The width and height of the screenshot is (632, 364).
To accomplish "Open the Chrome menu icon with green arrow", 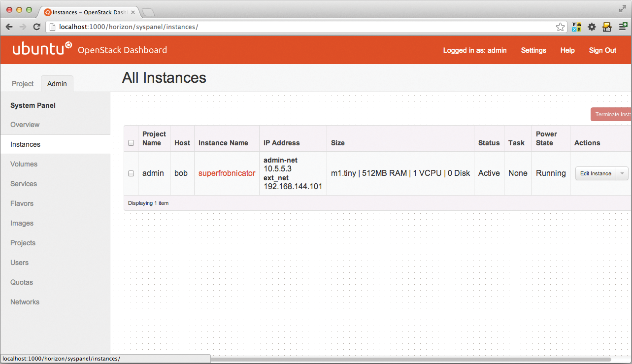I will tap(623, 27).
